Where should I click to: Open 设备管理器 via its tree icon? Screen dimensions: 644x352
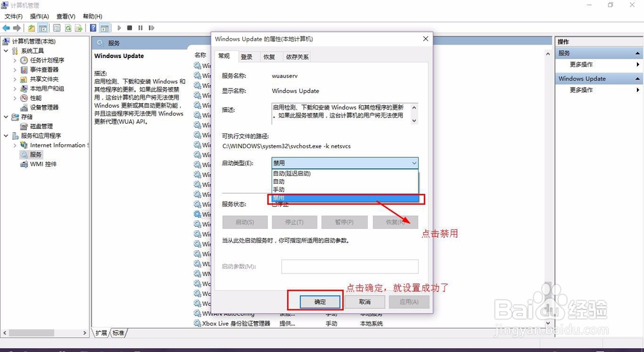(x=24, y=107)
